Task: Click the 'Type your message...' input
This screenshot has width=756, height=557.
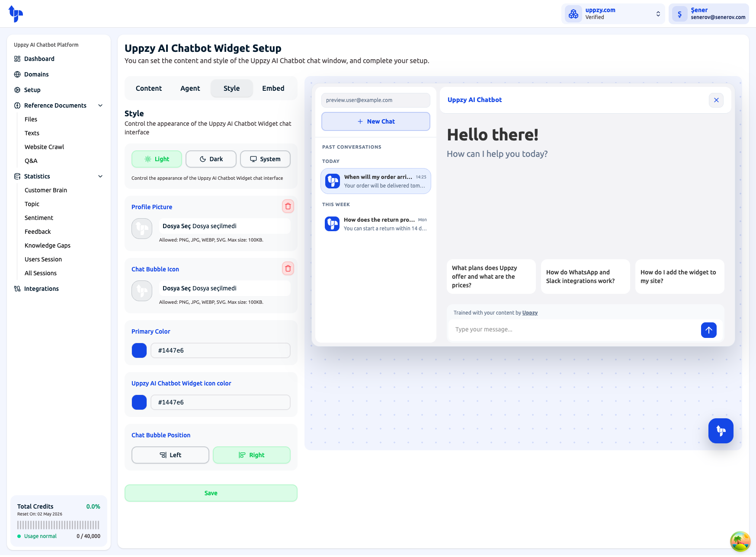Action: coord(574,330)
